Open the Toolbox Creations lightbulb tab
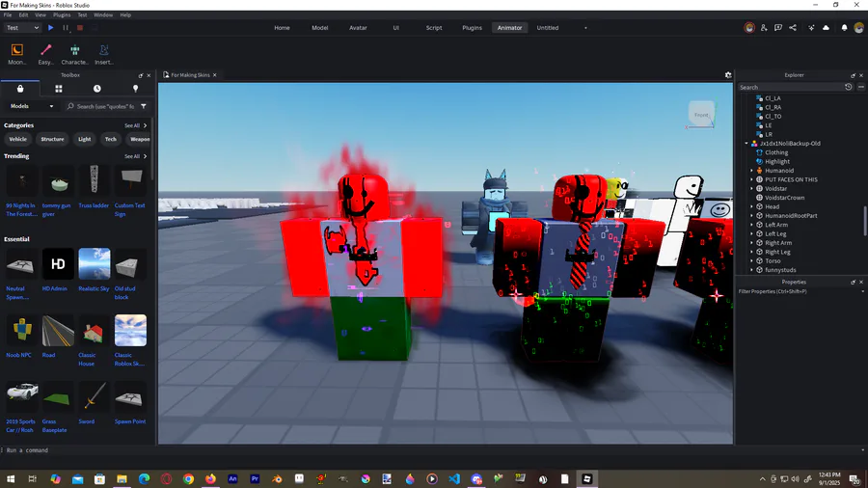 coord(136,89)
